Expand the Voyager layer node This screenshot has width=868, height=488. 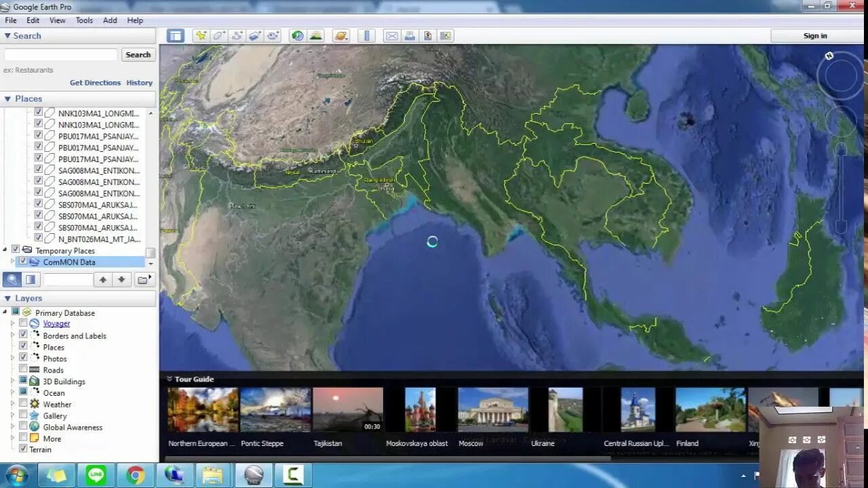tap(12, 324)
